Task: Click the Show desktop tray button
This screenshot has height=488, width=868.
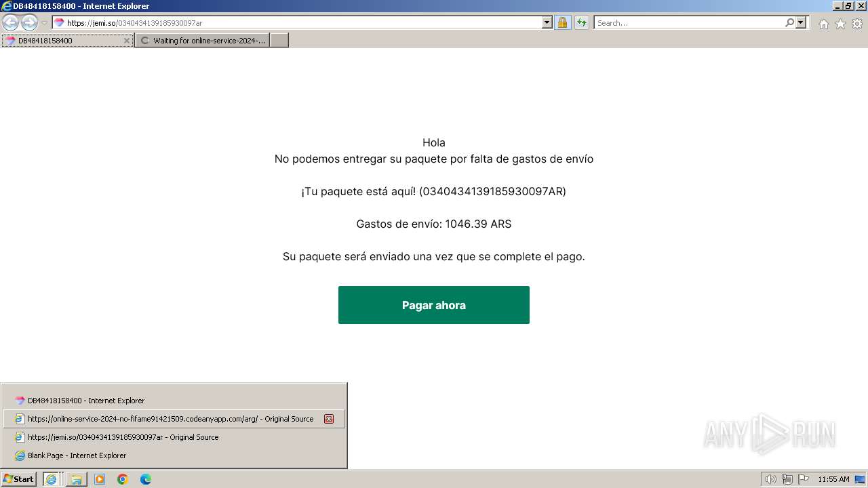Action: click(860, 479)
